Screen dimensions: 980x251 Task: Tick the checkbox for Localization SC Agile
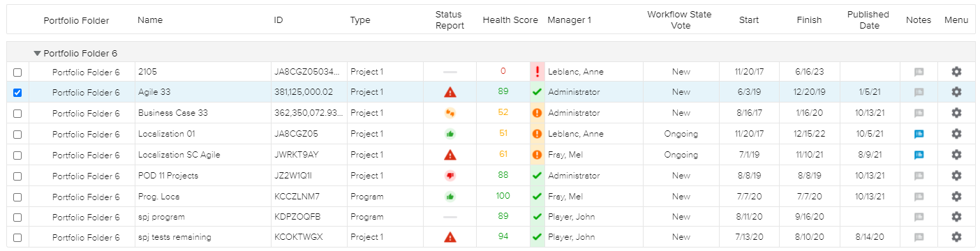tap(17, 155)
